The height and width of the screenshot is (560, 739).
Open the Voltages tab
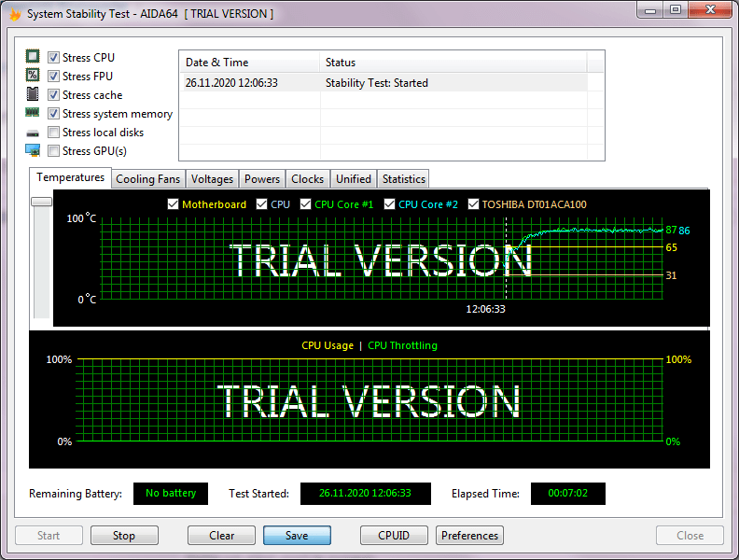212,179
